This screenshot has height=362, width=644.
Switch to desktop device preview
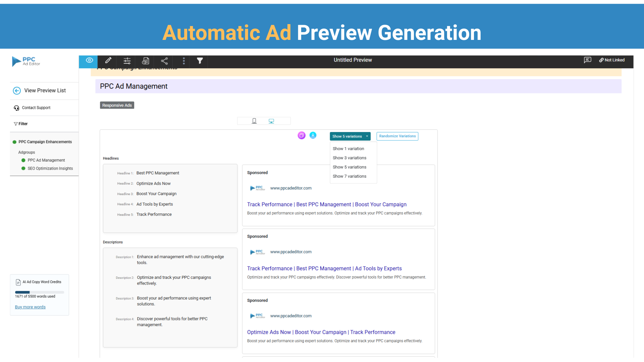[271, 121]
